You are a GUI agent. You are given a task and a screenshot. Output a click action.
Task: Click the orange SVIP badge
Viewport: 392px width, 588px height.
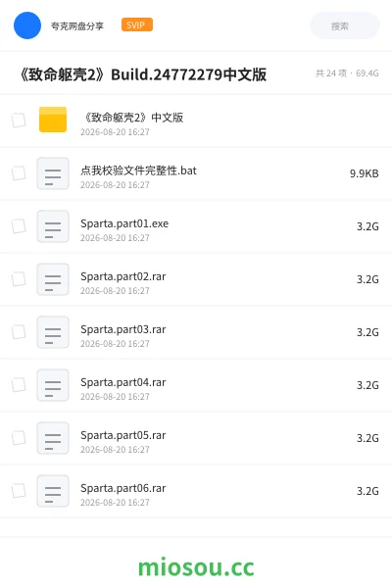coord(137,24)
